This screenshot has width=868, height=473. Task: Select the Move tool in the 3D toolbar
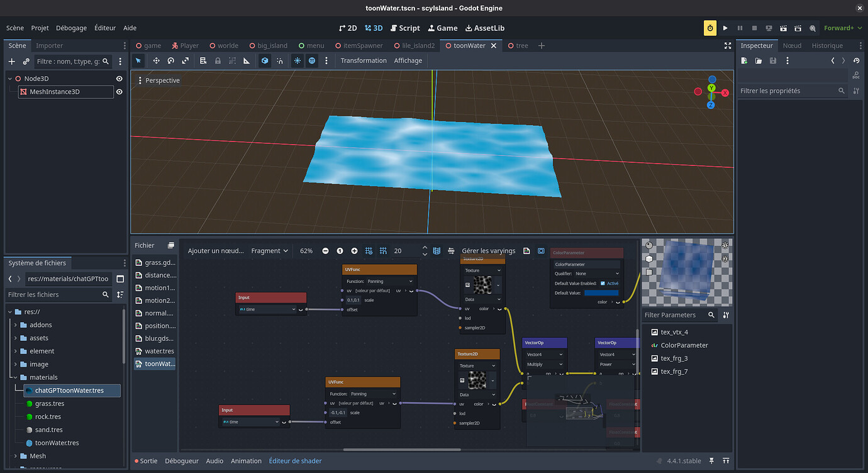(x=157, y=60)
